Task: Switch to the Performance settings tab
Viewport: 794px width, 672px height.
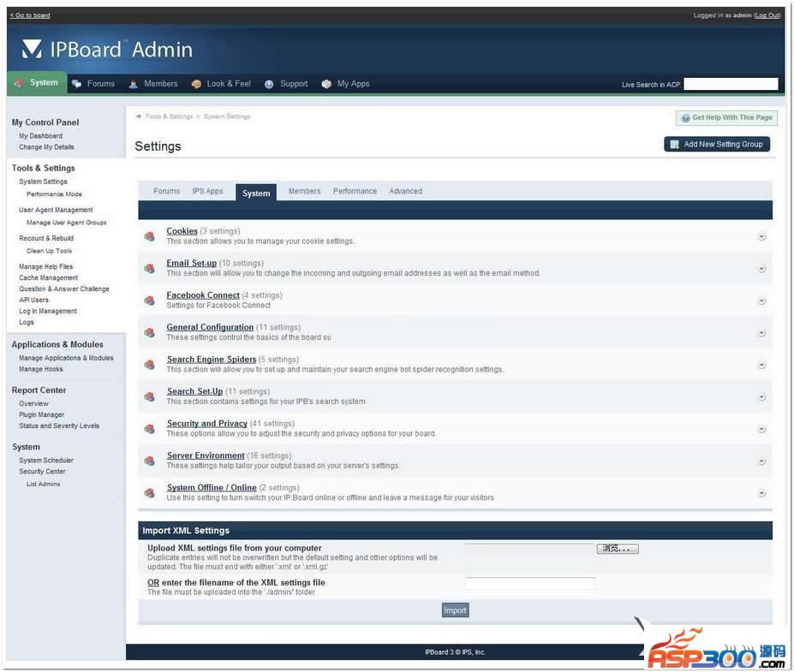Action: pos(355,191)
